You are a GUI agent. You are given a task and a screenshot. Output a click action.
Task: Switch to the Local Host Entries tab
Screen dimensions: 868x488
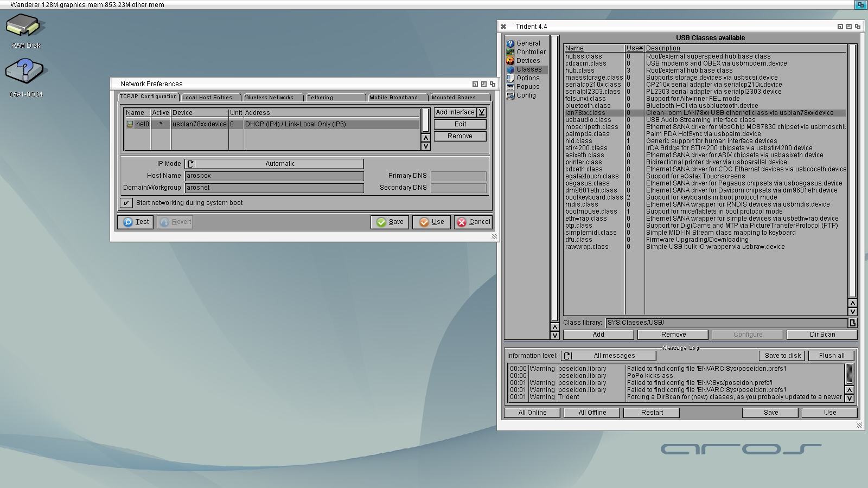coord(210,98)
